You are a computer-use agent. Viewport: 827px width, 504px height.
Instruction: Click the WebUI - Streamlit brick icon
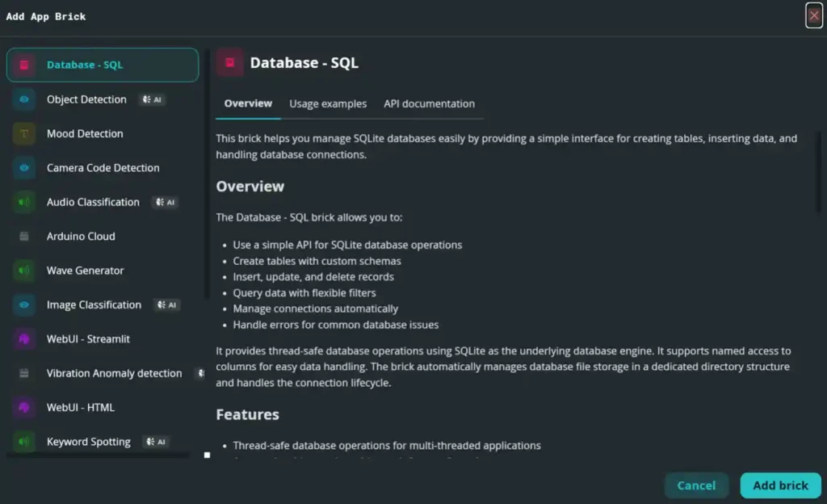coord(24,339)
